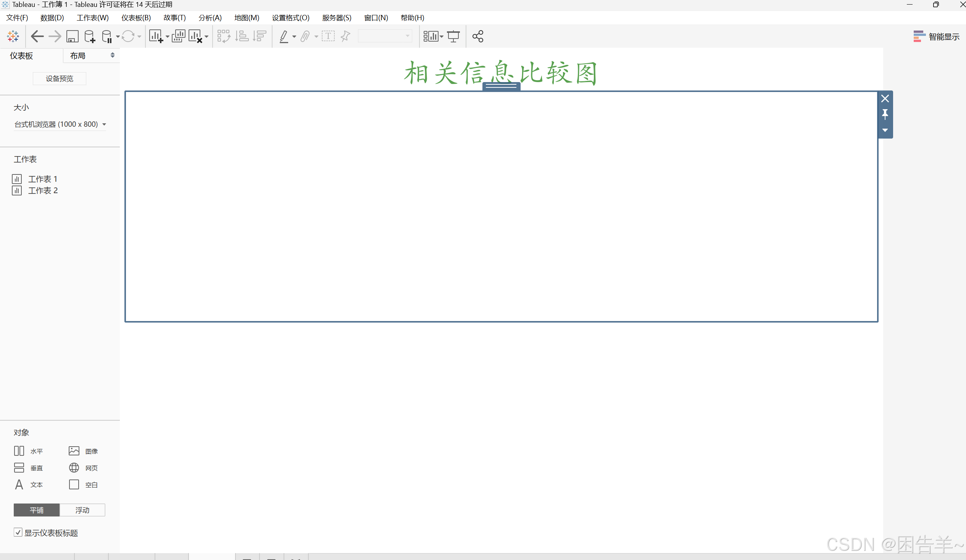The width and height of the screenshot is (966, 560).
Task: Click the undo back arrow icon
Action: pos(37,36)
